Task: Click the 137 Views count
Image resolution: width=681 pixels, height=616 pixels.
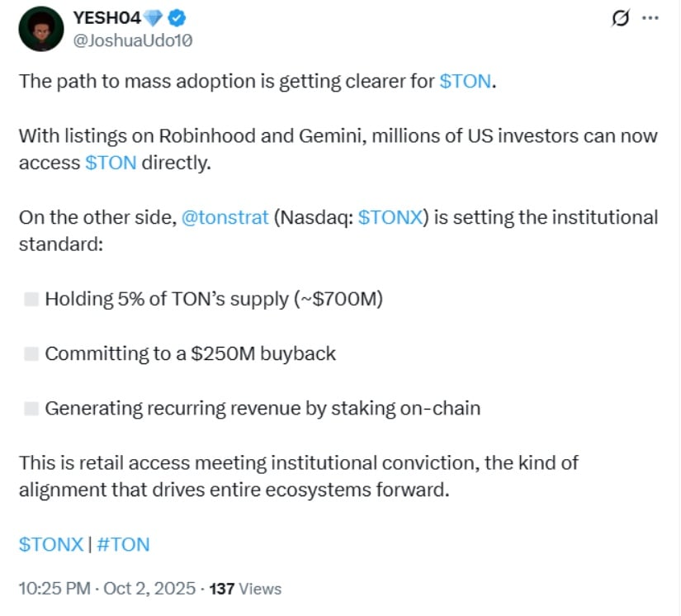Action: coord(246,589)
